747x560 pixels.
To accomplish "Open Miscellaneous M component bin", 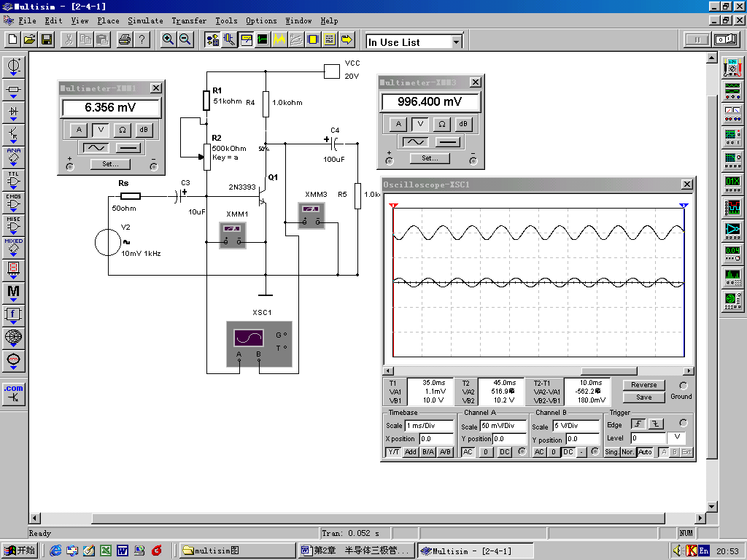I will 13,292.
